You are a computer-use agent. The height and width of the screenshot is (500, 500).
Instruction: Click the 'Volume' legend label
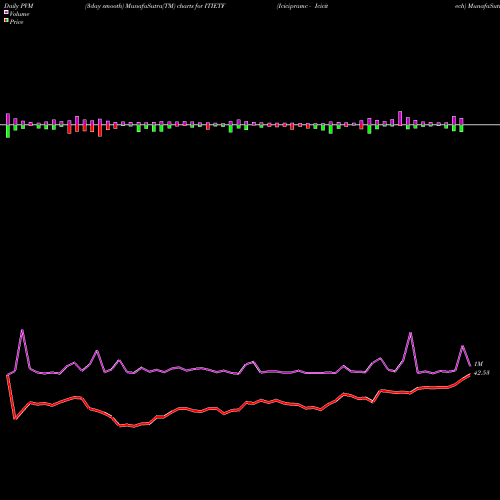[x=19, y=14]
